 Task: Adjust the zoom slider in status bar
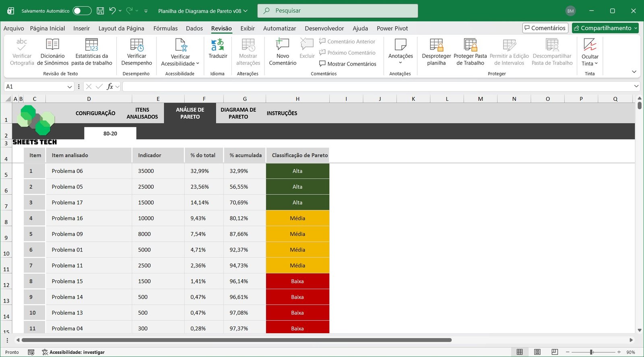click(592, 352)
